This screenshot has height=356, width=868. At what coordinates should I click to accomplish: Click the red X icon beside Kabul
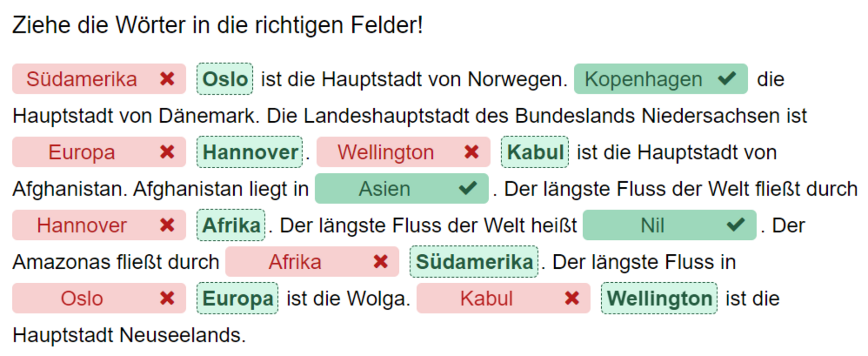[572, 298]
